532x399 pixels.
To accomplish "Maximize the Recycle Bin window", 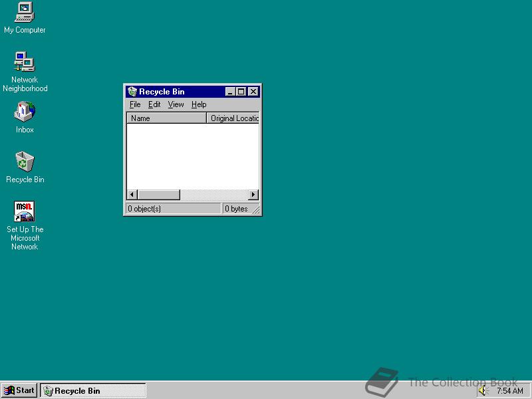I will pyautogui.click(x=241, y=92).
